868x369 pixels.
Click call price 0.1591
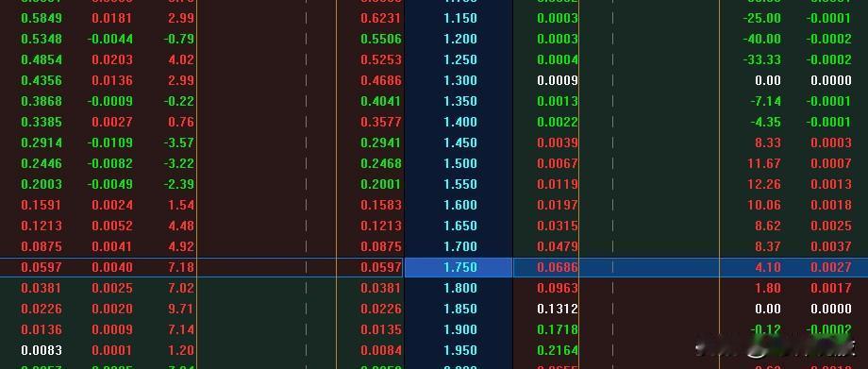click(42, 205)
